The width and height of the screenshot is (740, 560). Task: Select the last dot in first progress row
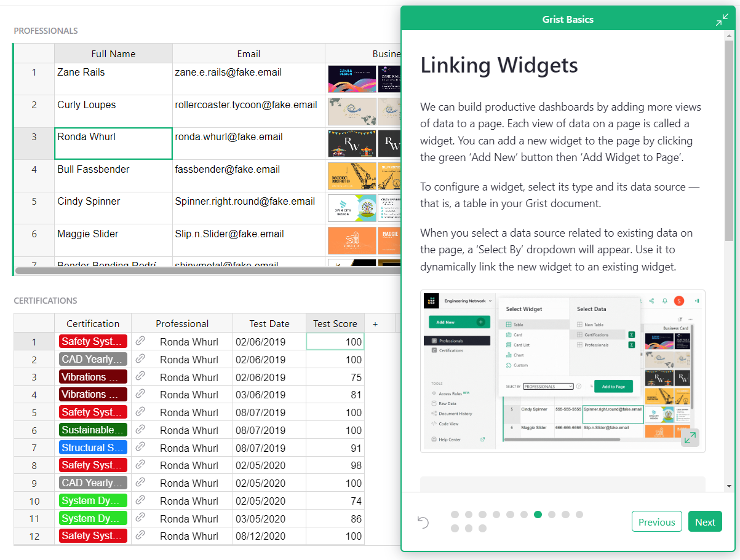(x=579, y=515)
